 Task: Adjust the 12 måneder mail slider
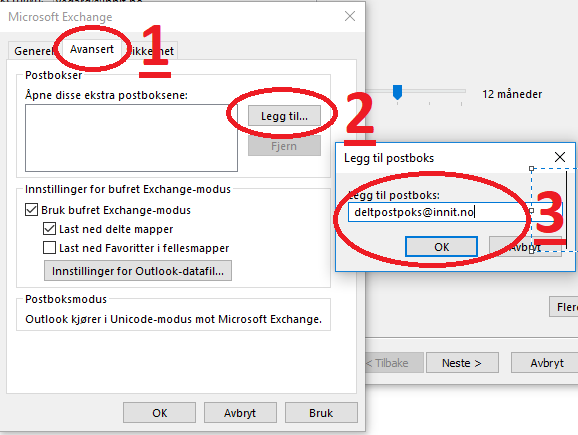397,92
